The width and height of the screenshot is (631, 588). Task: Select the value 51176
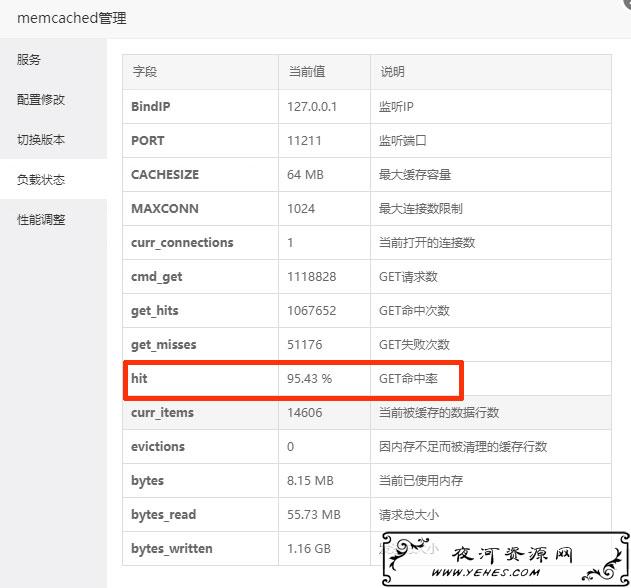(x=305, y=345)
